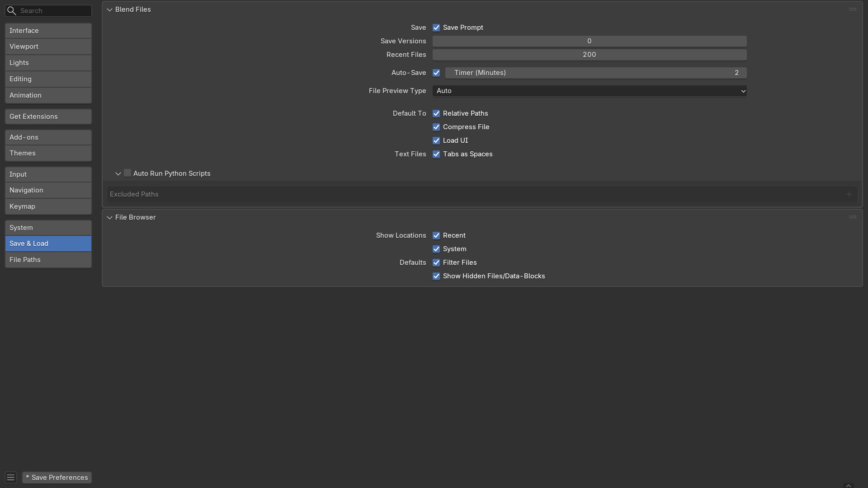Image resolution: width=868 pixels, height=488 pixels.
Task: Toggle the Compress File checkbox
Action: coord(436,127)
